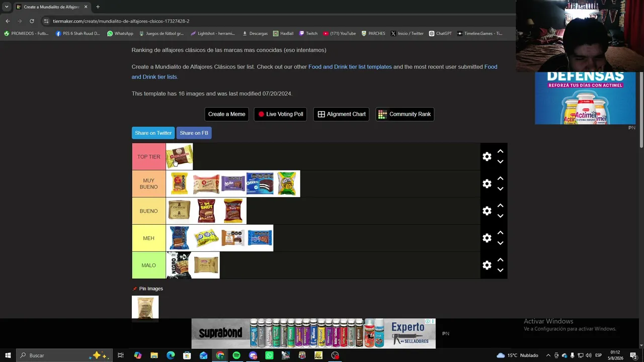
Task: Open the site information icon in address bar
Action: pyautogui.click(x=46, y=21)
